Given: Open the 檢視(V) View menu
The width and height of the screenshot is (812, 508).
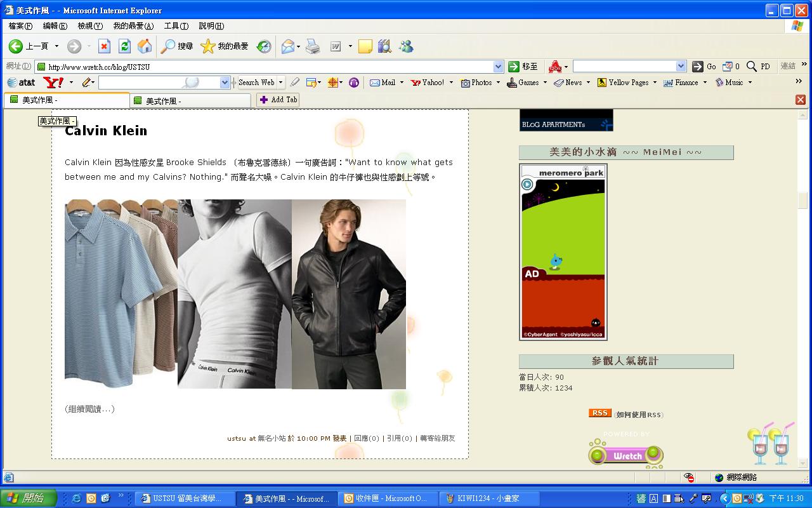Looking at the screenshot, I should point(90,26).
